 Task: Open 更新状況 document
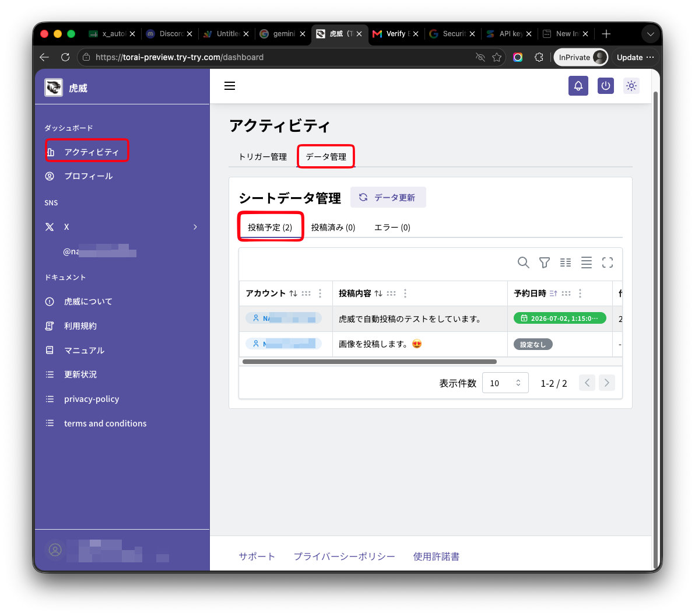(80, 374)
